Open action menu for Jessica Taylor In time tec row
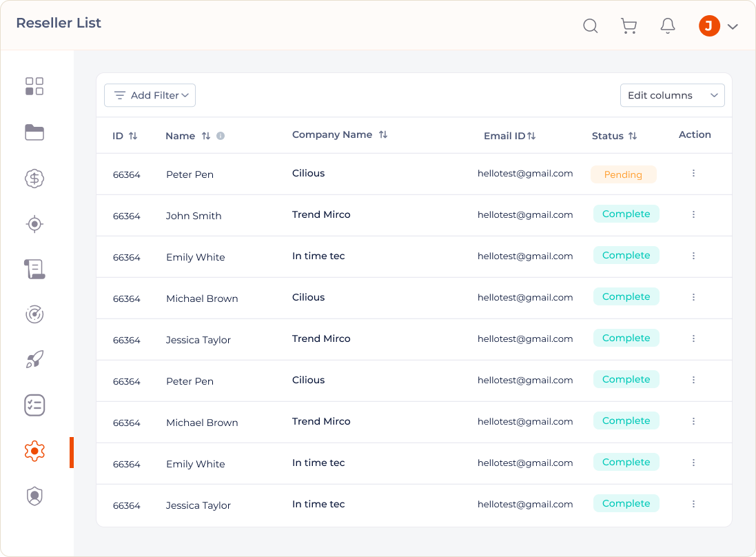The image size is (756, 557). [x=693, y=504]
